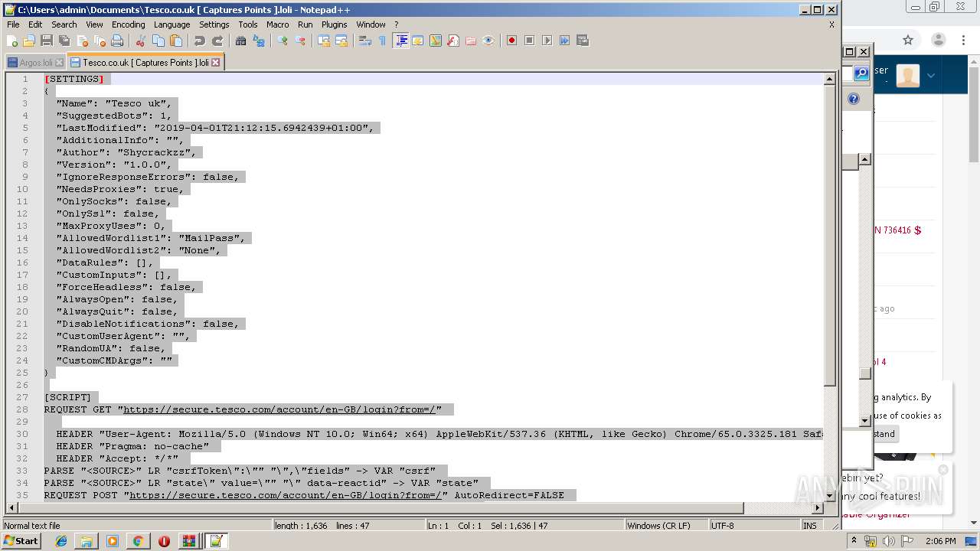Open Replace dialog from toolbar icon
Viewport: 980px width, 551px height.
259,41
